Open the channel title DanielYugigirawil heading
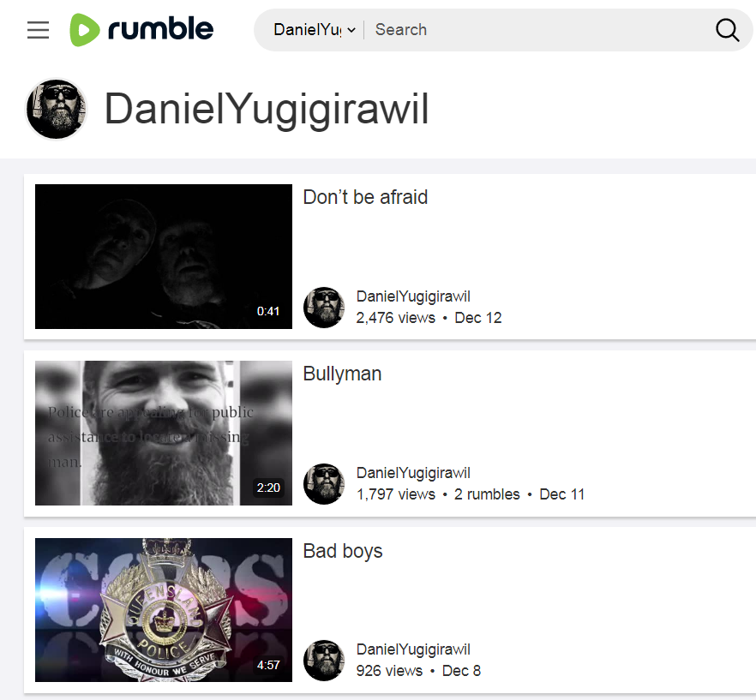Viewport: 756px width, 700px height. [x=266, y=109]
